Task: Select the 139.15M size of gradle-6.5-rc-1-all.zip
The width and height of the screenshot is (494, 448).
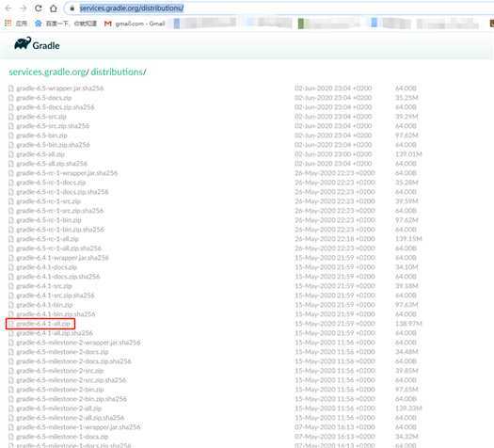Action: 408,239
